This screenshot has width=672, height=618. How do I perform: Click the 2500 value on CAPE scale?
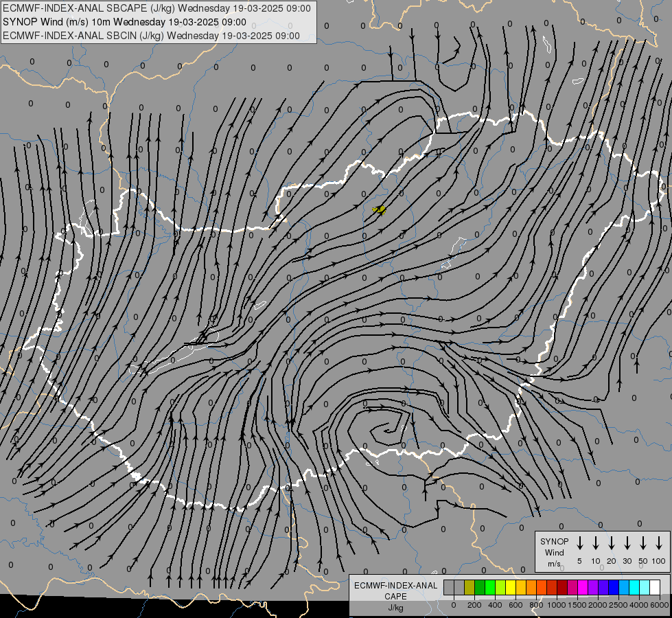click(x=618, y=605)
